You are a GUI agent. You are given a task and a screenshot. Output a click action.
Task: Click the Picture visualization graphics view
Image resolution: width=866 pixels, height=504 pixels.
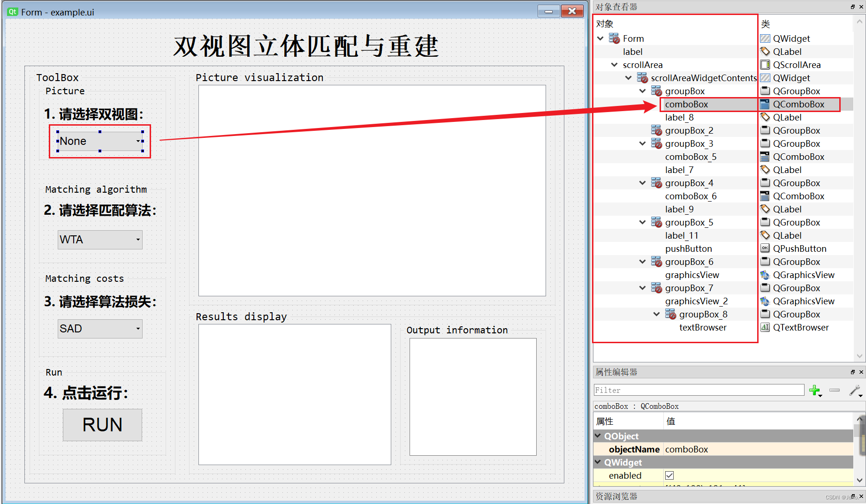pos(372,190)
